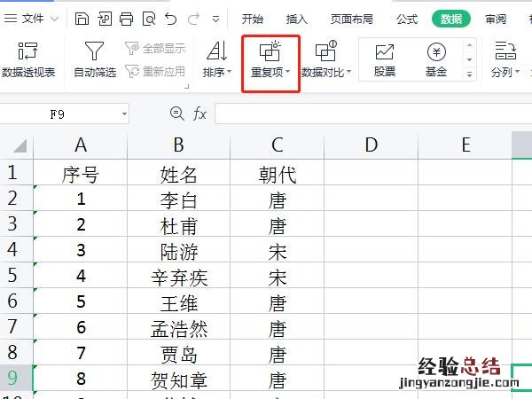Click the 股票 stock data type

[x=385, y=59]
